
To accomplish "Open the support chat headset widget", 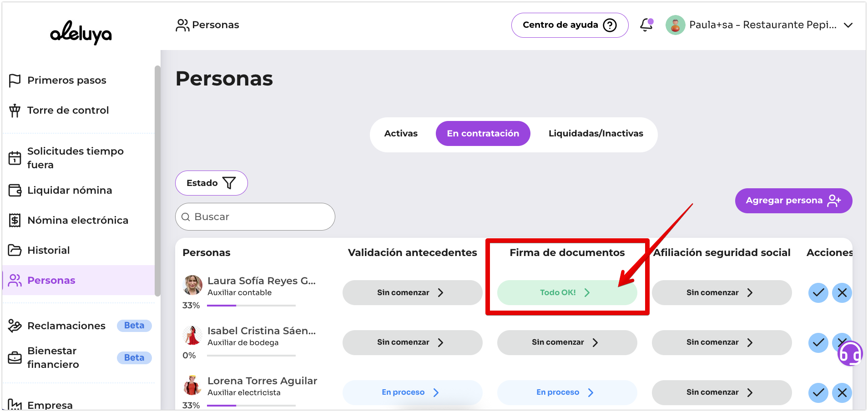I will pyautogui.click(x=849, y=354).
